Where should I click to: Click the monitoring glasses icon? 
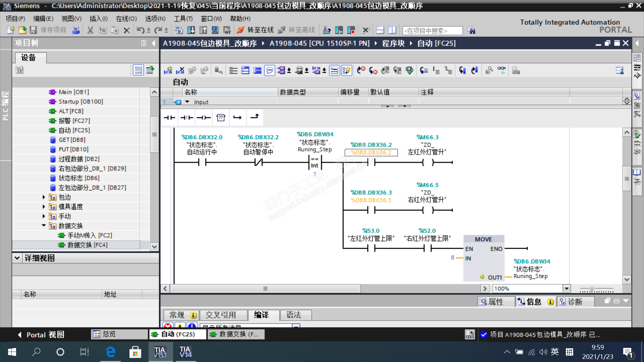[x=501, y=70]
